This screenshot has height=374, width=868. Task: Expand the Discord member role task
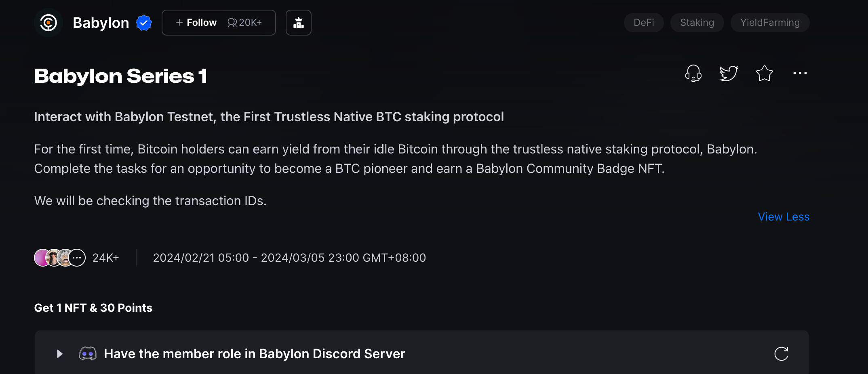coord(59,353)
